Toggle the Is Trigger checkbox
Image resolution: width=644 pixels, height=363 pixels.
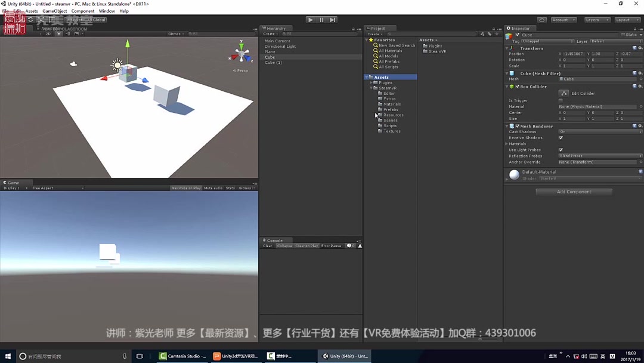561,100
